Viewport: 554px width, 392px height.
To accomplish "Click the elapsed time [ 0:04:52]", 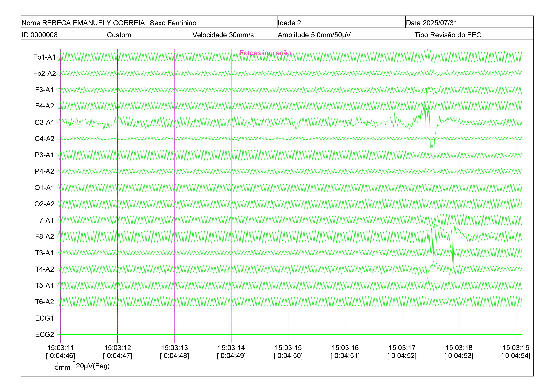I will pyautogui.click(x=402, y=356).
